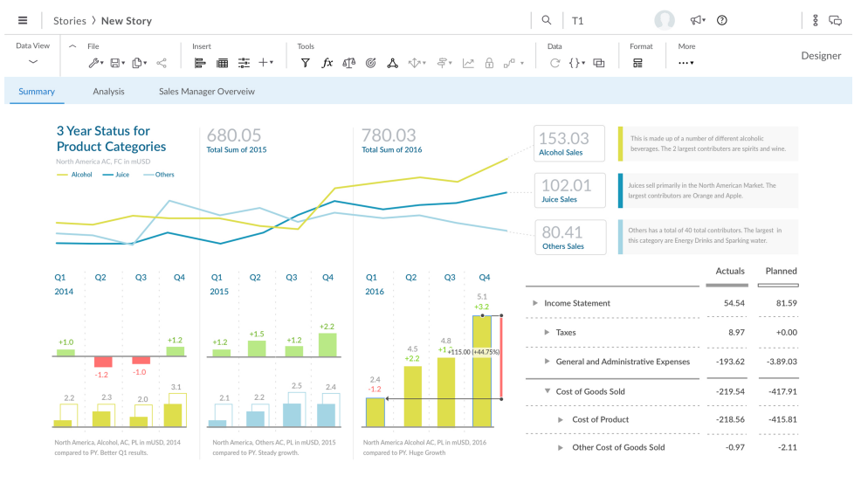Click the balance scale conditional formatting tool

tap(348, 63)
